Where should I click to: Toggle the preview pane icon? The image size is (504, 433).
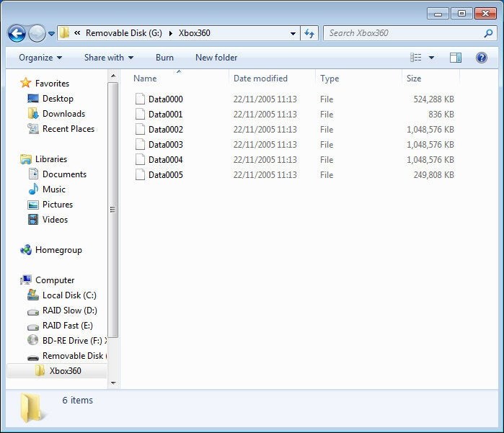456,58
